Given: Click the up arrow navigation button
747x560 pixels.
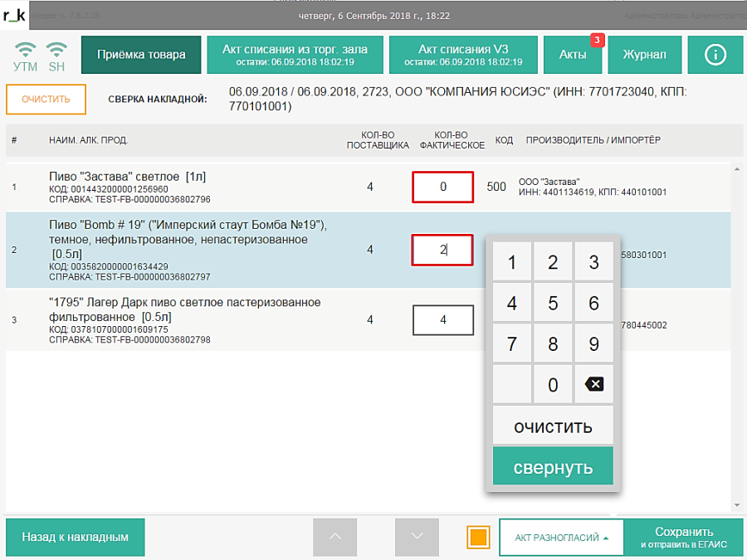Looking at the screenshot, I should [x=334, y=537].
